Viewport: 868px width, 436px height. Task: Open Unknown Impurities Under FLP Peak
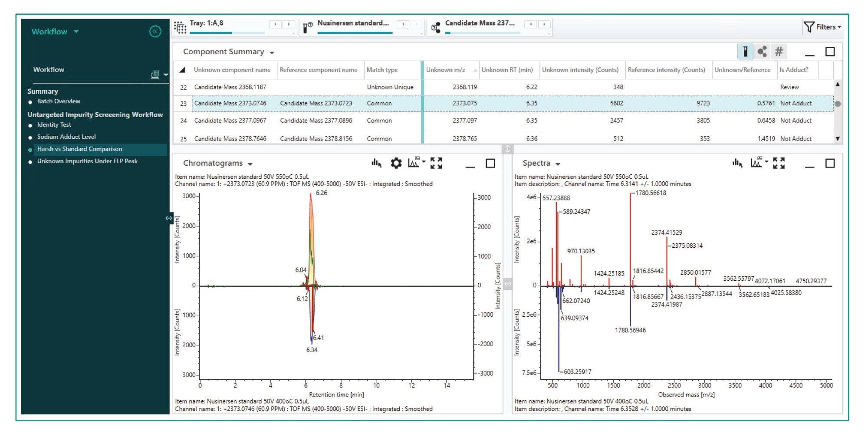87,161
